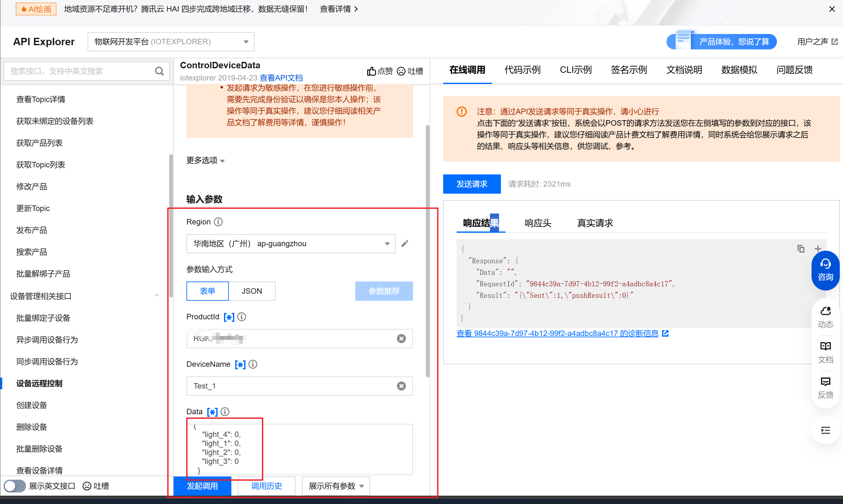Screen dimensions: 843x504
Task: Open the 物联网开发平台 product dropdown
Action: [x=171, y=41]
